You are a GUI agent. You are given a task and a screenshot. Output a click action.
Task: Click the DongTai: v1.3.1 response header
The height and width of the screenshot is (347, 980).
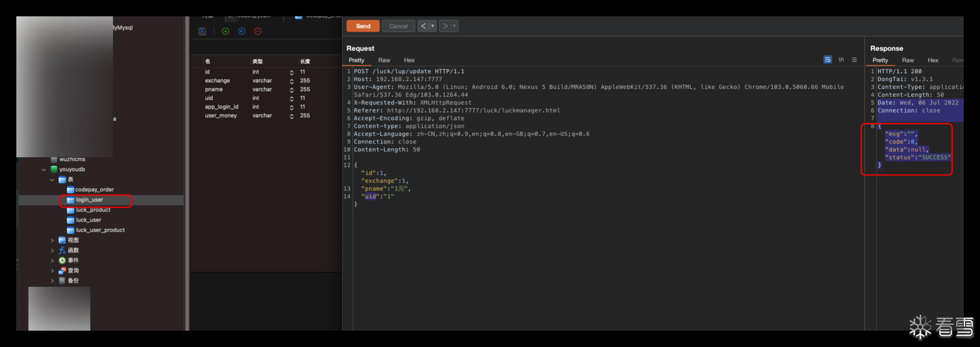click(905, 79)
